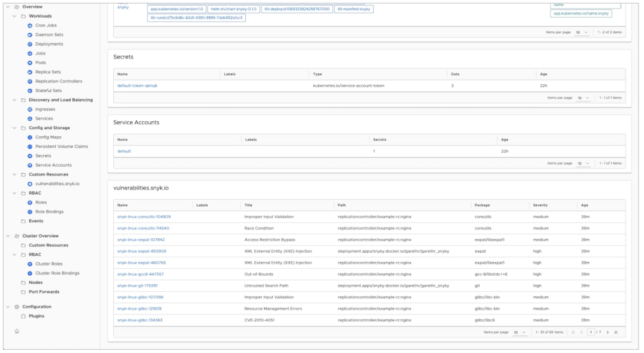
Task: Click the Ingresses sidebar icon
Action: pyautogui.click(x=30, y=109)
